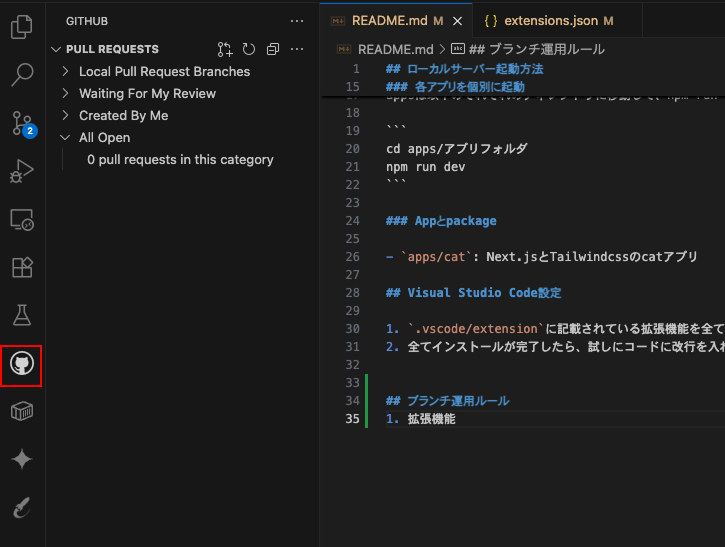This screenshot has width=725, height=547.
Task: Expand Created By Me category
Action: click(x=65, y=115)
